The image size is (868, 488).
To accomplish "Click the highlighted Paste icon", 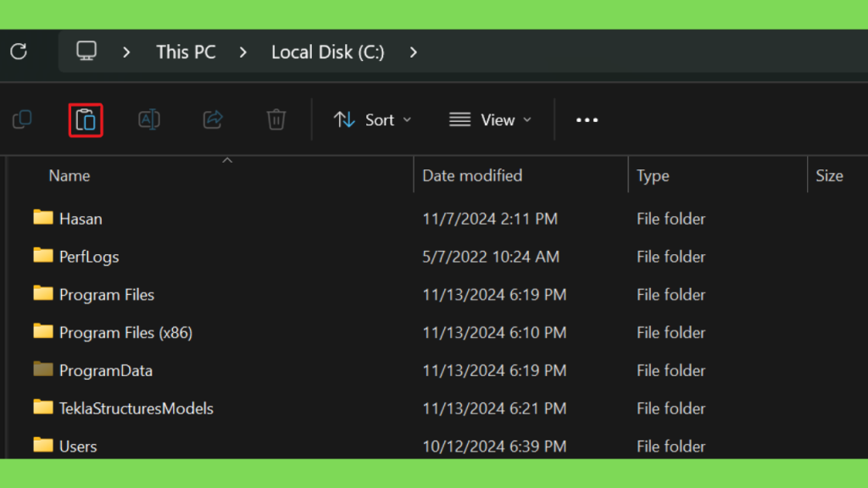I will [86, 120].
